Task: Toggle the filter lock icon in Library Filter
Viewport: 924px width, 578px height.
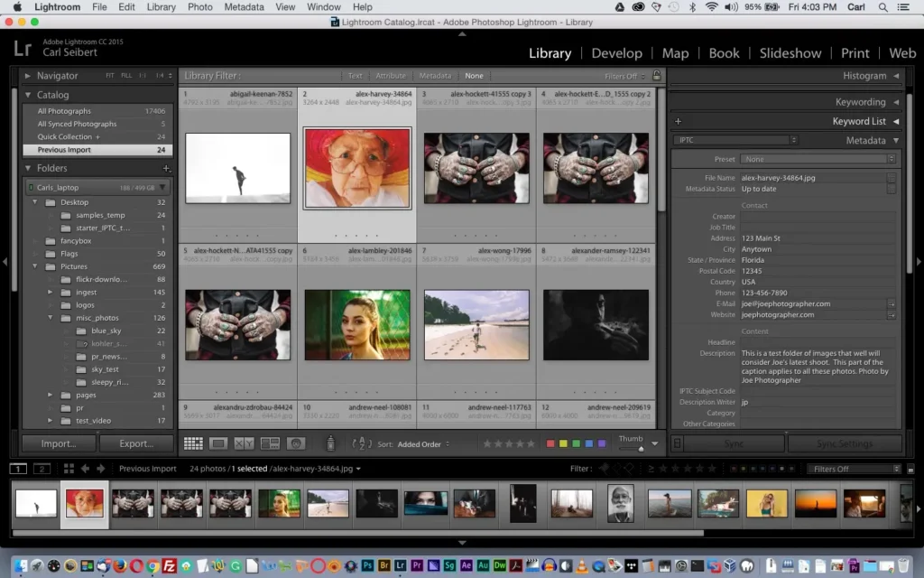Action: (x=656, y=76)
